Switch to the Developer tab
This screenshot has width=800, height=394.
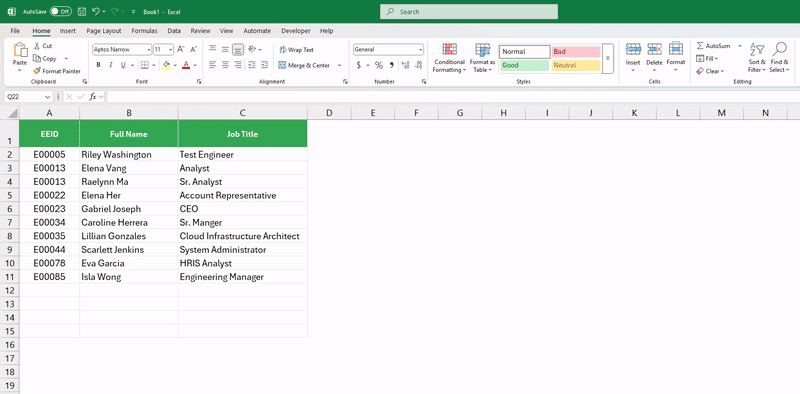coord(296,31)
